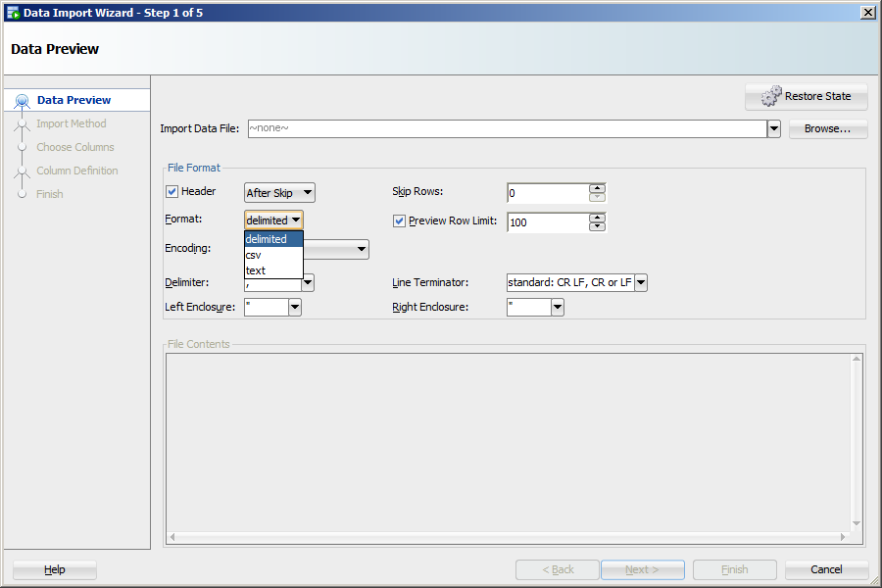Close the Data Import Wizard window
This screenshot has height=588, width=882.
[x=868, y=13]
